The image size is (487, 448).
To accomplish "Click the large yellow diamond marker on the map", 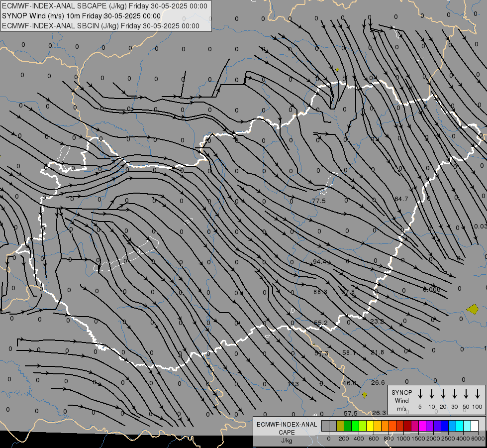I will point(473,309).
